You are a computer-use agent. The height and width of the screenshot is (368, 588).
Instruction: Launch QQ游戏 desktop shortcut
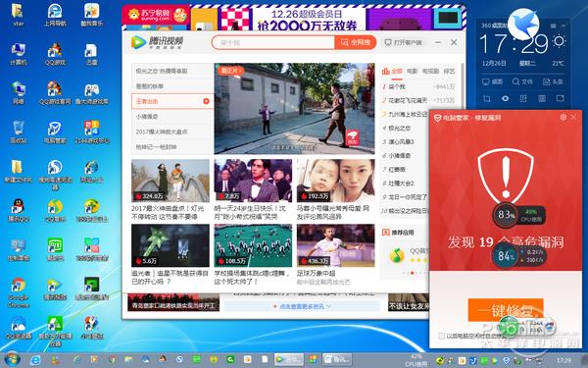(x=55, y=53)
